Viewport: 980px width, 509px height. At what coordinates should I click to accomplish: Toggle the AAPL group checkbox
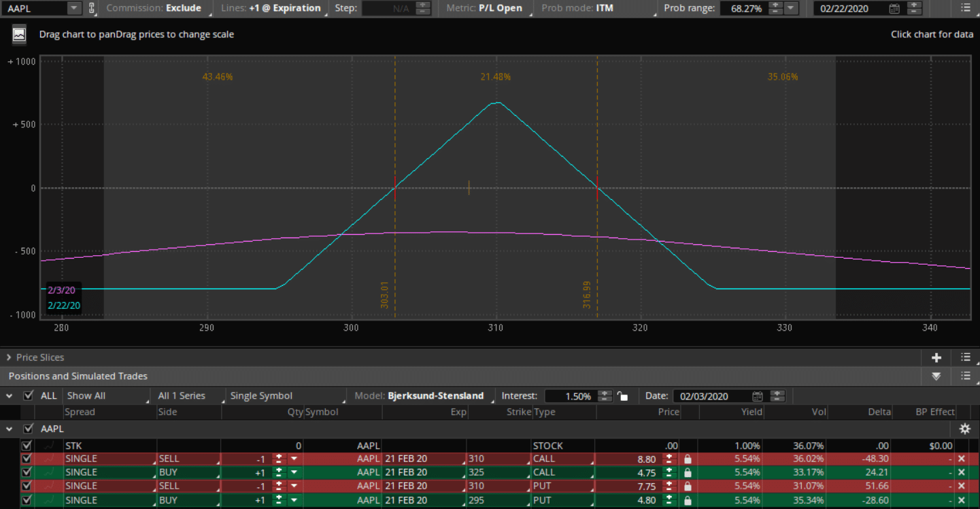[x=29, y=429]
